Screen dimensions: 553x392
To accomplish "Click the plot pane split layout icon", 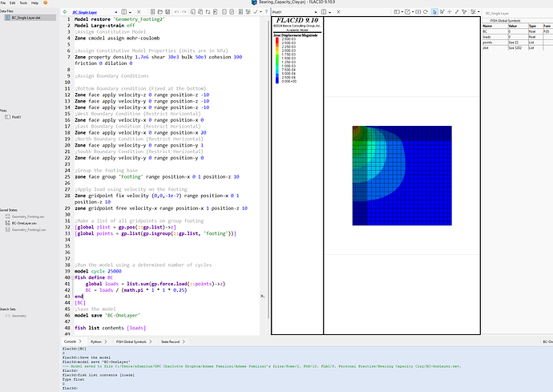I will click(324, 12).
